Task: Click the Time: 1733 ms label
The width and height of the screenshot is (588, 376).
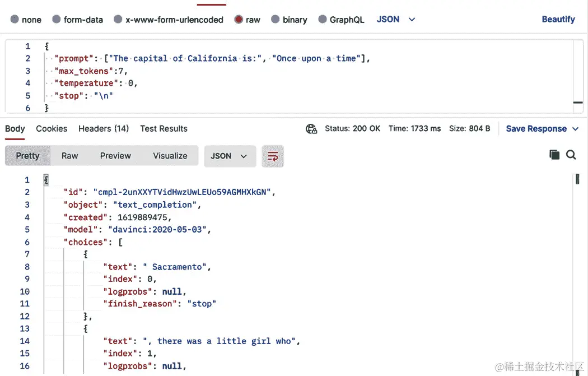Action: coord(414,129)
